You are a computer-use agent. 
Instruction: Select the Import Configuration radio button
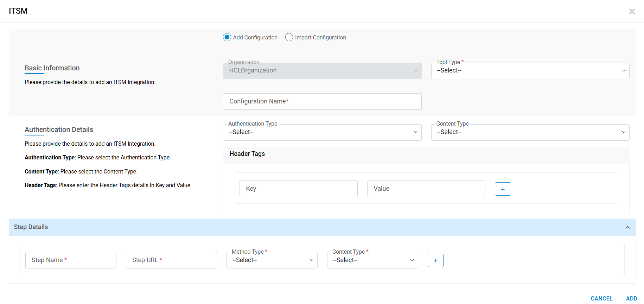(x=289, y=37)
